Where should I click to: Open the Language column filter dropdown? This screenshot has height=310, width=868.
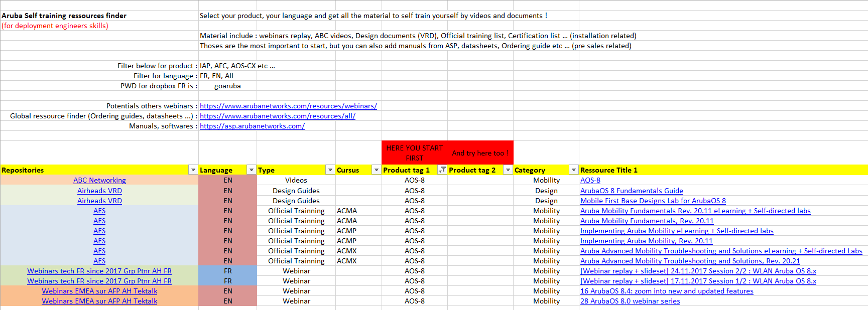click(x=252, y=170)
